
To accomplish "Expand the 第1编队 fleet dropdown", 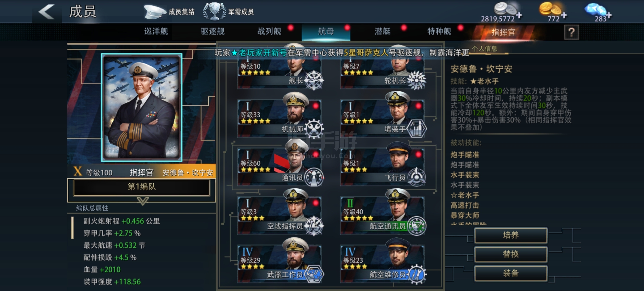I will 142,187.
